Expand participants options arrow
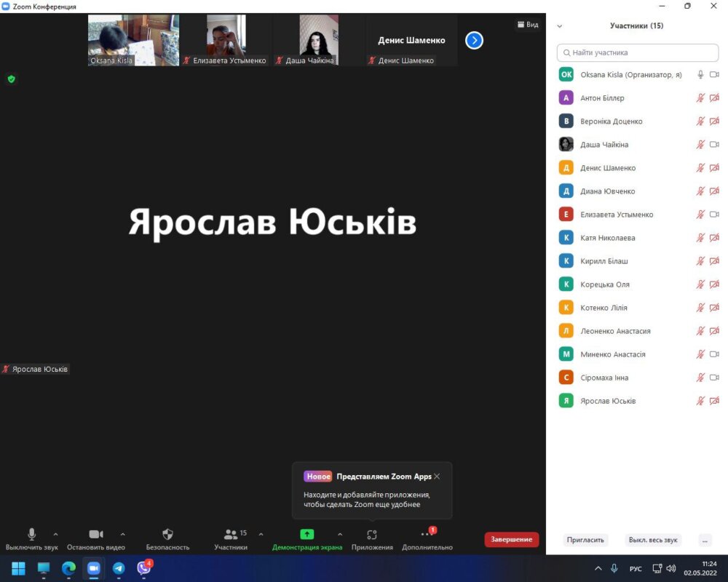728x582 pixels. [261, 534]
